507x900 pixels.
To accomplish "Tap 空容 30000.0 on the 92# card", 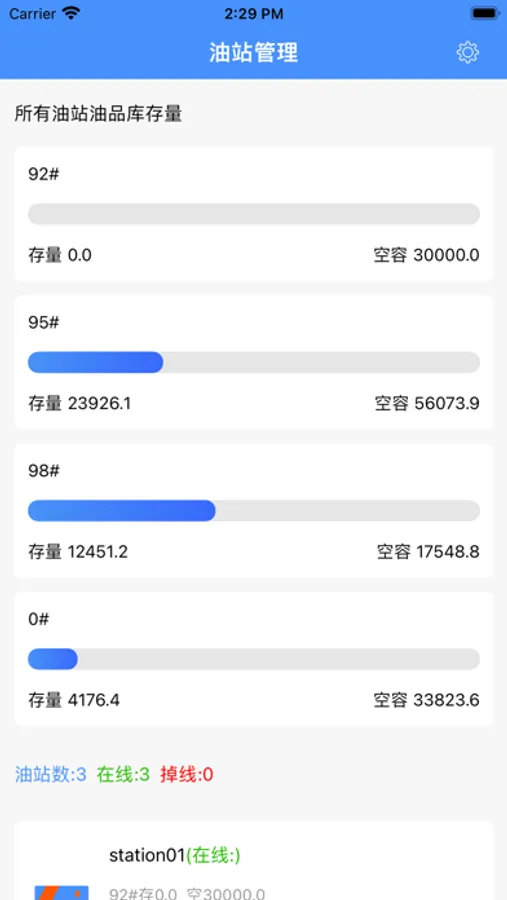I will pos(427,255).
